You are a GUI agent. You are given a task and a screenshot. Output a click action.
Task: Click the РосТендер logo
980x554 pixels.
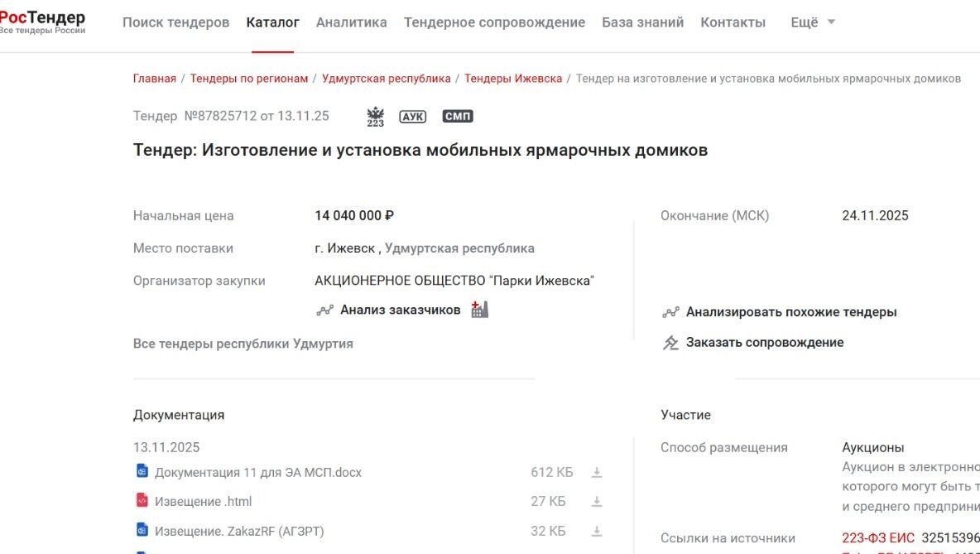coord(42,19)
